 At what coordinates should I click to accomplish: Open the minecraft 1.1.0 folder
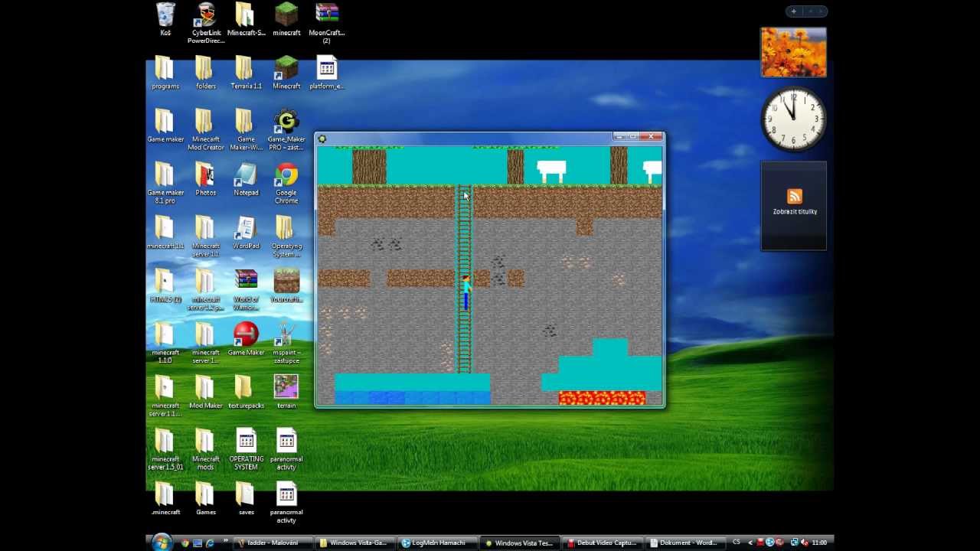(x=165, y=343)
